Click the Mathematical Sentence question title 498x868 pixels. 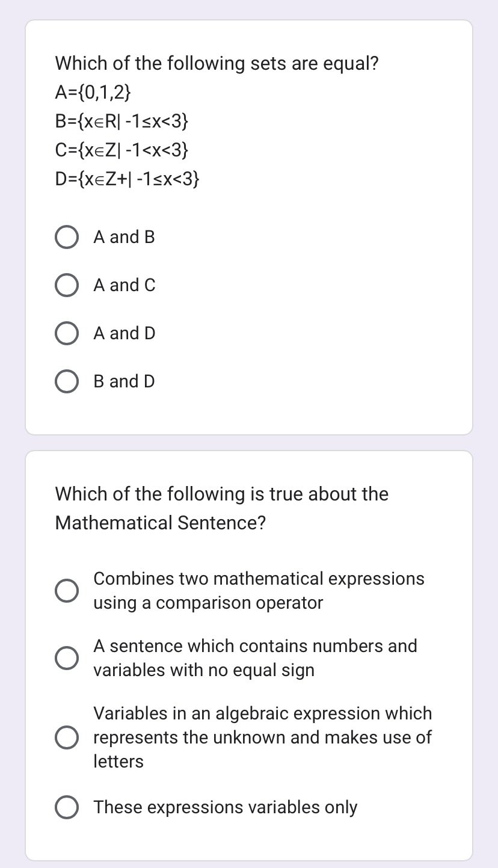pos(221,508)
